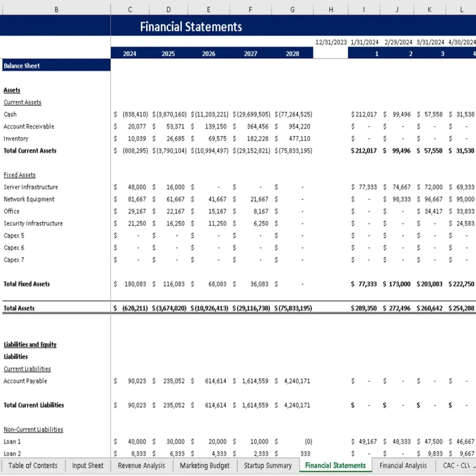
Task: Select column G header
Action: pyautogui.click(x=292, y=10)
